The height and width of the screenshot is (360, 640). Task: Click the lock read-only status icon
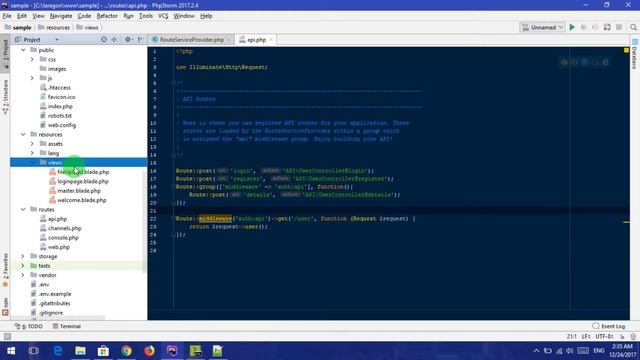coord(622,337)
